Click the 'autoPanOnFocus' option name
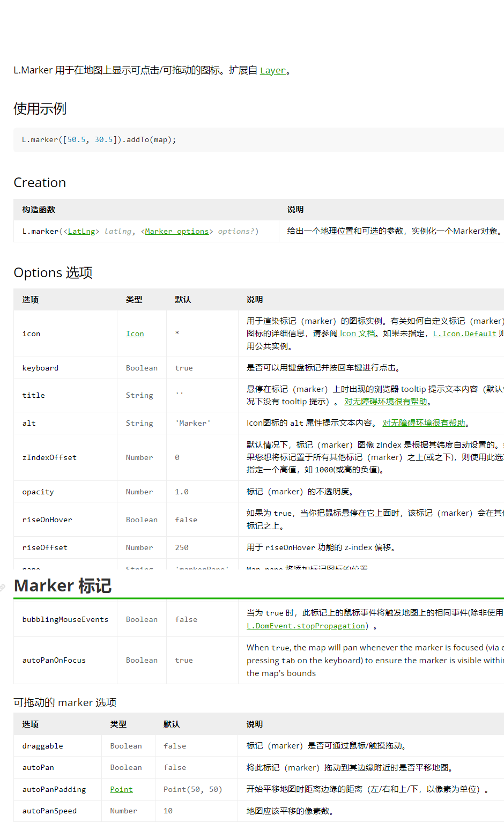The image size is (504, 830). pyautogui.click(x=54, y=660)
